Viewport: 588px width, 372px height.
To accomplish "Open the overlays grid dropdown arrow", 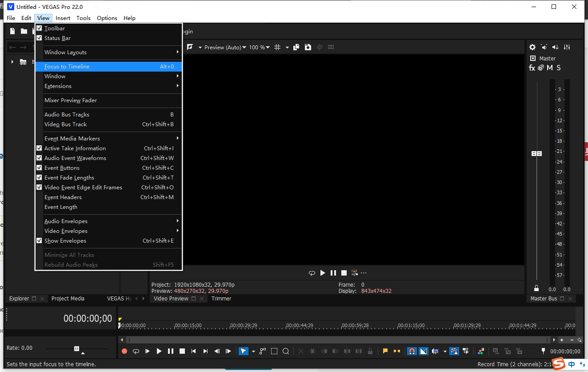I will tap(287, 47).
